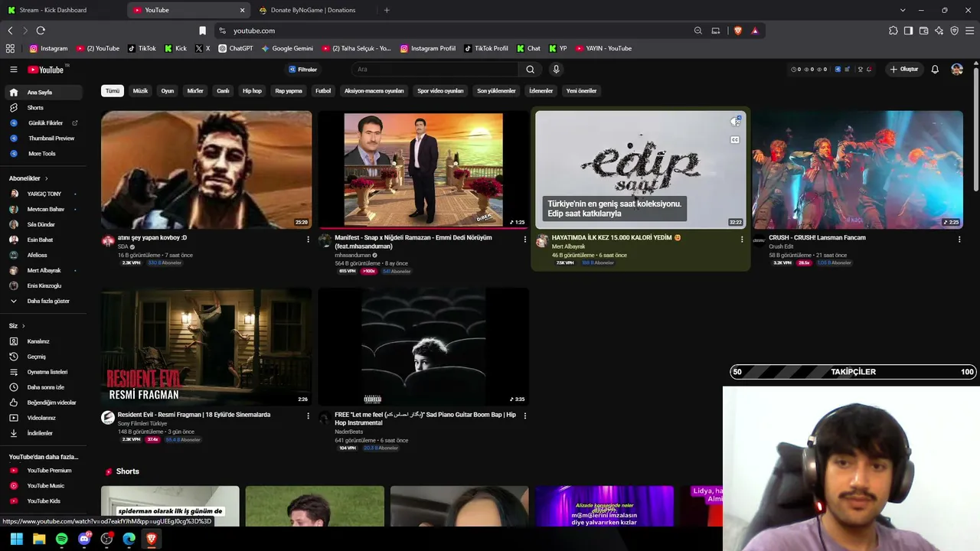Open Discord from the taskbar

pos(84,539)
